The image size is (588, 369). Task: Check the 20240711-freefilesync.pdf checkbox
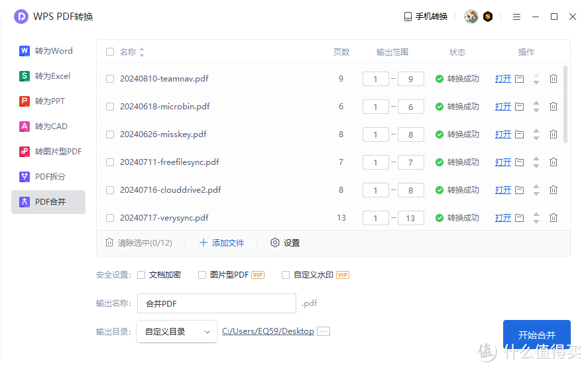point(110,162)
